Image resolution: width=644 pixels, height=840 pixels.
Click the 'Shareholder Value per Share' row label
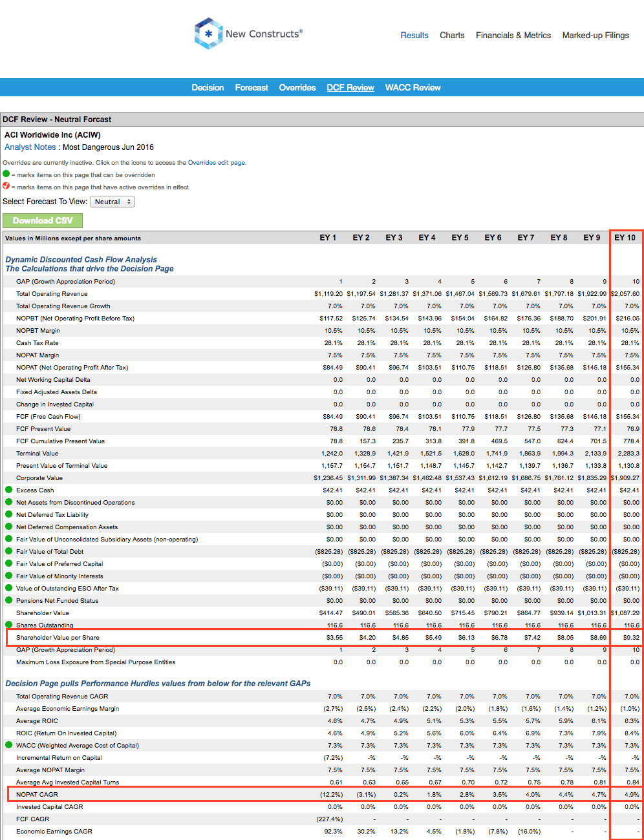pos(58,638)
